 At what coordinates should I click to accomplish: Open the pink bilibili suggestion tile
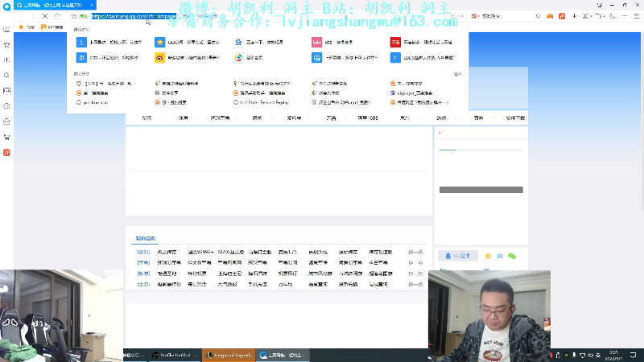click(332, 43)
